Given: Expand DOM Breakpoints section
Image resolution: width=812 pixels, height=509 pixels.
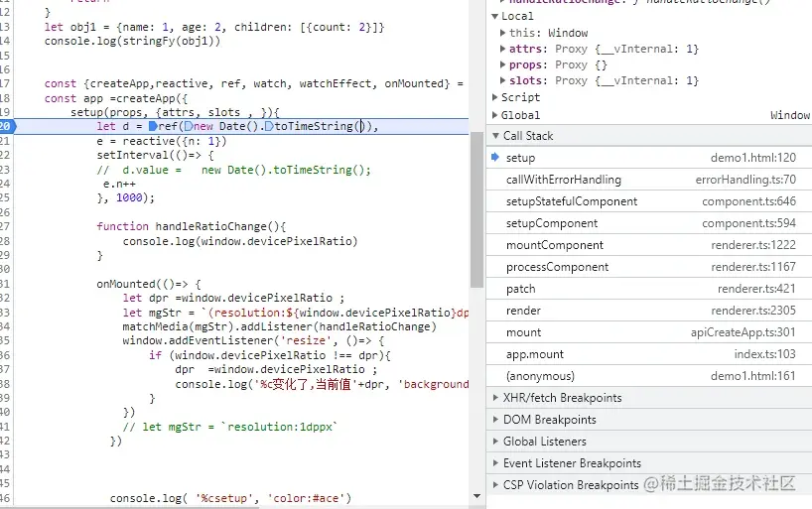Looking at the screenshot, I should pos(495,420).
